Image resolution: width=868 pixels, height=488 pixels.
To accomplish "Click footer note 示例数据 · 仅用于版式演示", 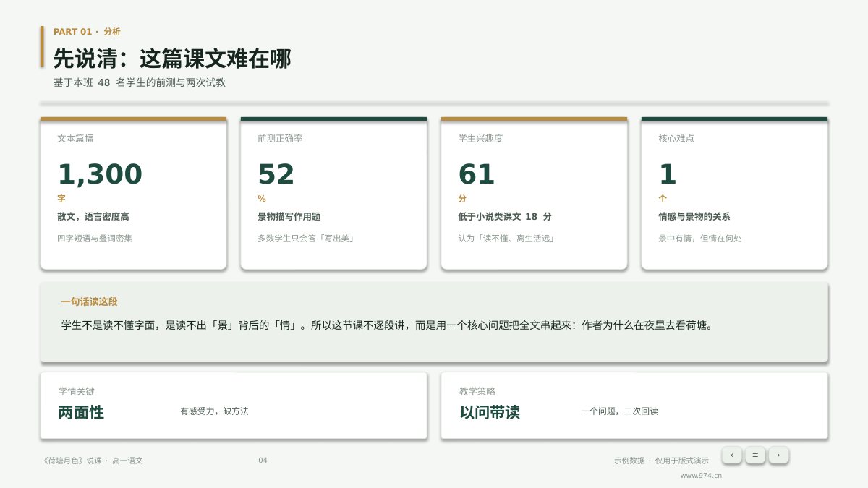I will (661, 461).
